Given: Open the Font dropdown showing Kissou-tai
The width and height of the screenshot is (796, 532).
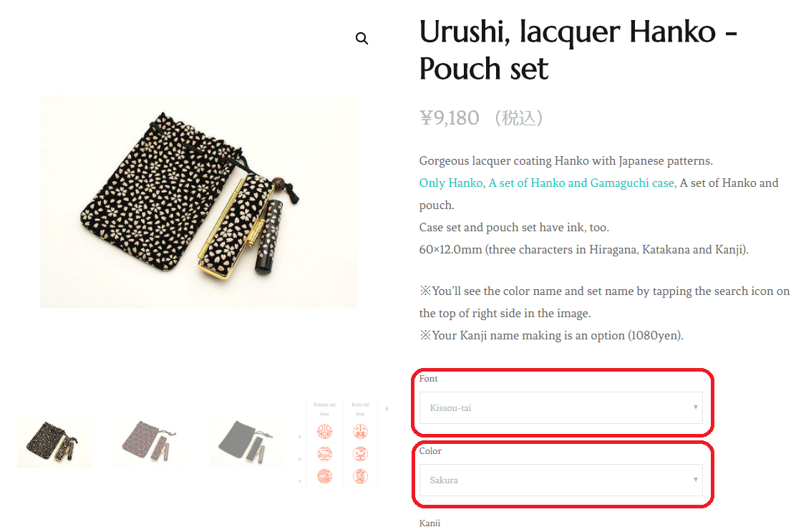Looking at the screenshot, I should pyautogui.click(x=561, y=407).
